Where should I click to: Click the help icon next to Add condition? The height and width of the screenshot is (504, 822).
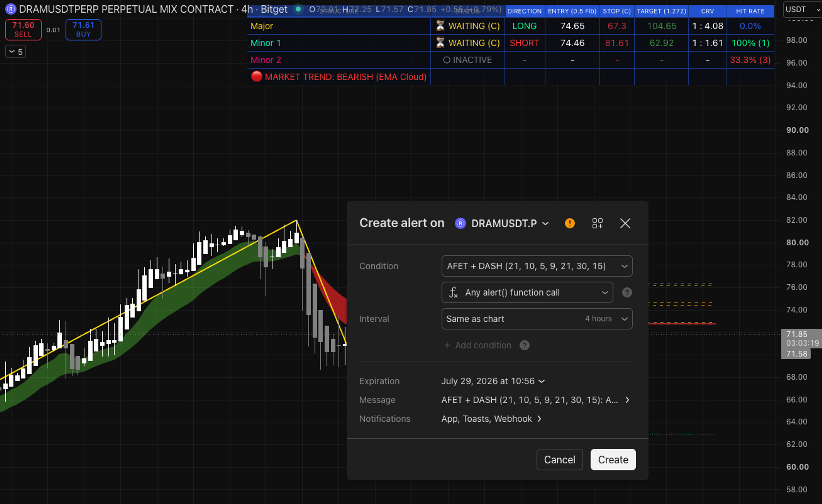click(524, 345)
